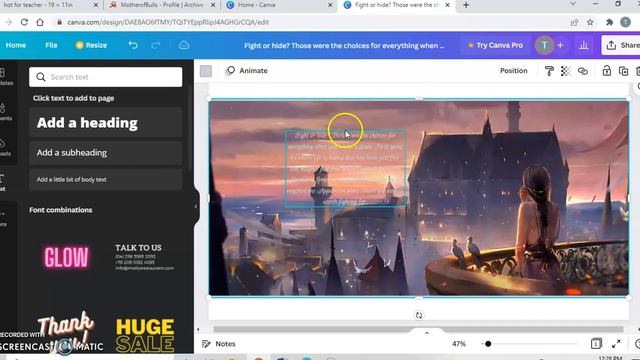Viewport: 640px width, 360px height.
Task: Click the undo arrow in Canva header
Action: (133, 45)
